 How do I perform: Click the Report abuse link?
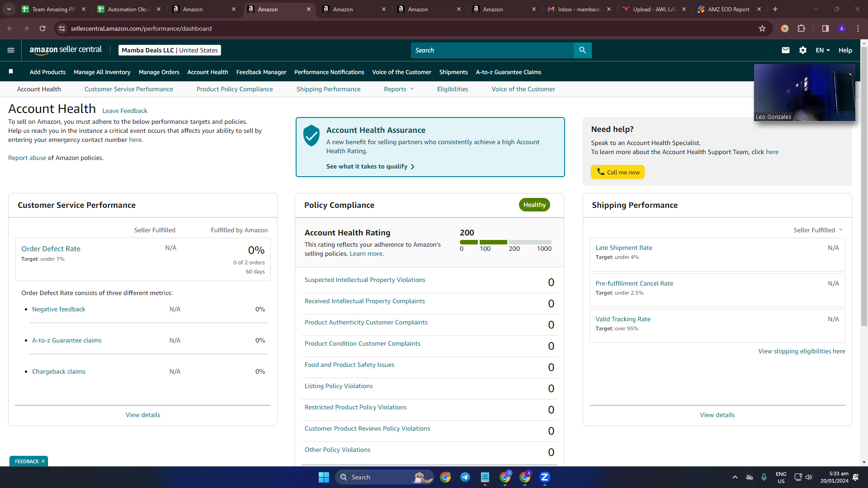coord(27,158)
